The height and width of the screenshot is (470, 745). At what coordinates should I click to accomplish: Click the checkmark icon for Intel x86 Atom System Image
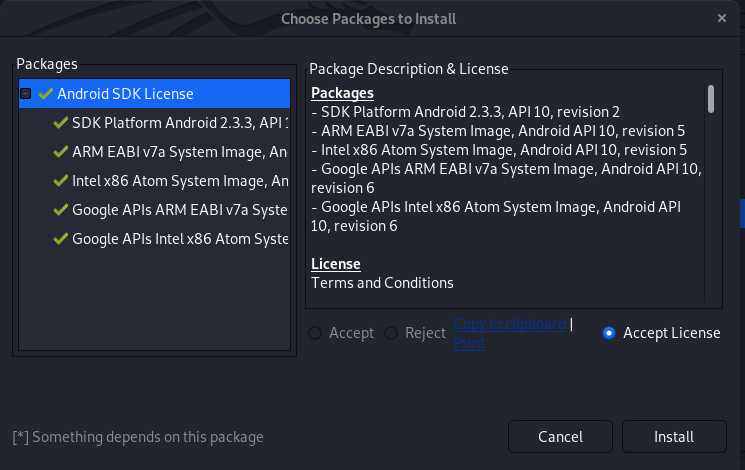60,181
